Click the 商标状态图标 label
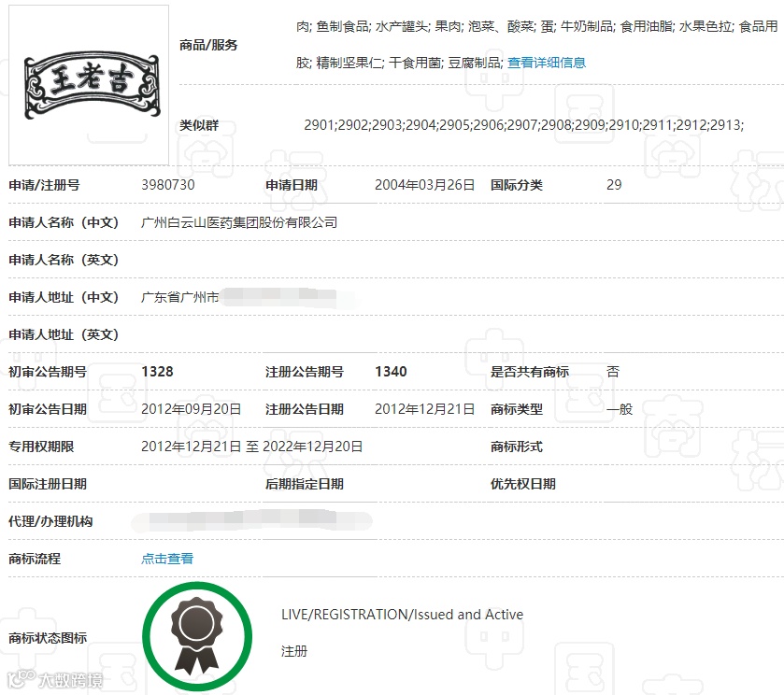This screenshot has height=695, width=784. click(48, 638)
